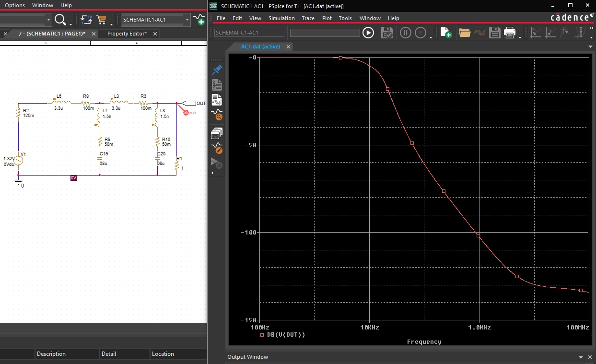Click new simulation profile icon in Capture
The image size is (596, 364).
click(x=199, y=20)
